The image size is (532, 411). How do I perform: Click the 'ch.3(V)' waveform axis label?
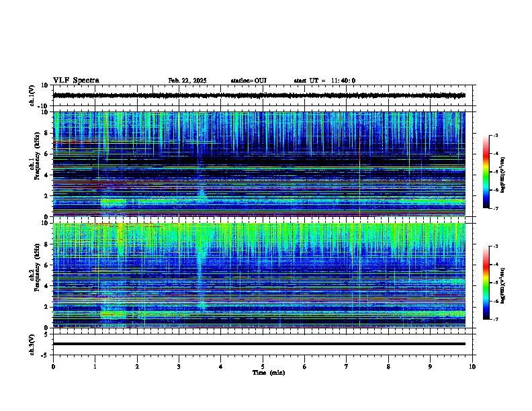pyautogui.click(x=32, y=345)
